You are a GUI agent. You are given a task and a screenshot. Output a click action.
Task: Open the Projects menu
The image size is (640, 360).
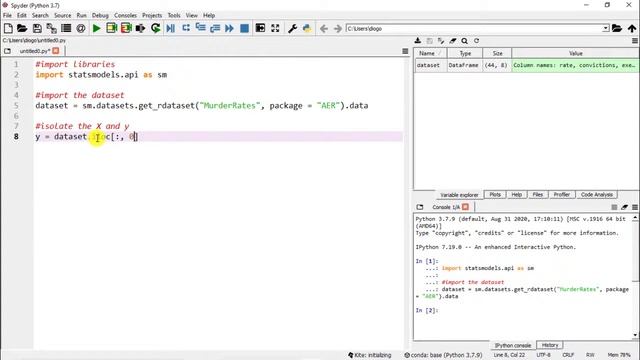click(x=152, y=15)
